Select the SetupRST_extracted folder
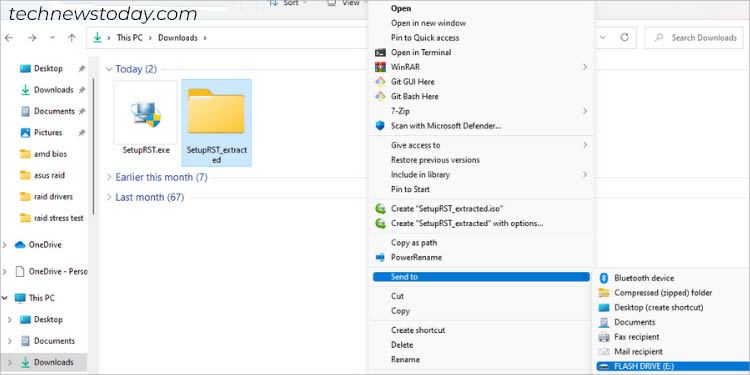750x375 pixels. (217, 122)
